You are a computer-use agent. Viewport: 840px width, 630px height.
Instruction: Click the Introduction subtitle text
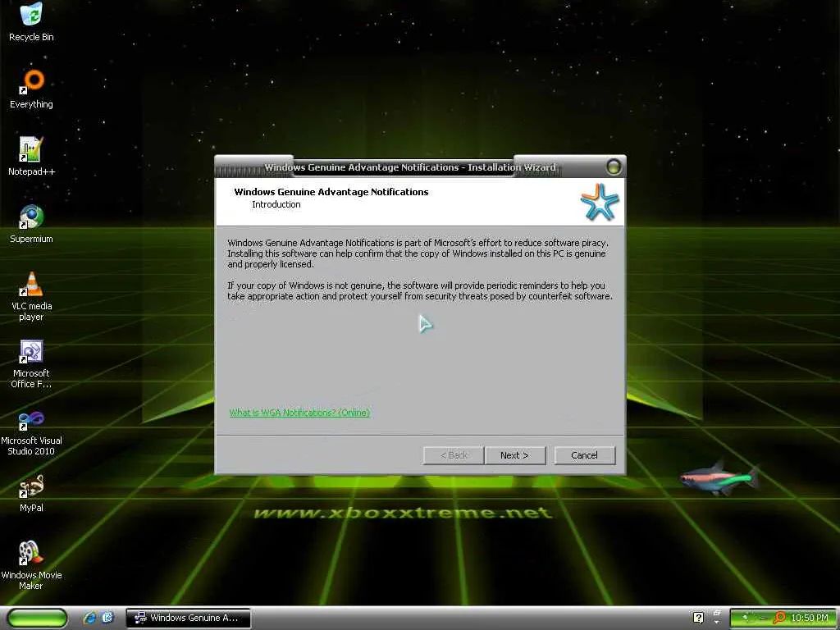pos(276,204)
